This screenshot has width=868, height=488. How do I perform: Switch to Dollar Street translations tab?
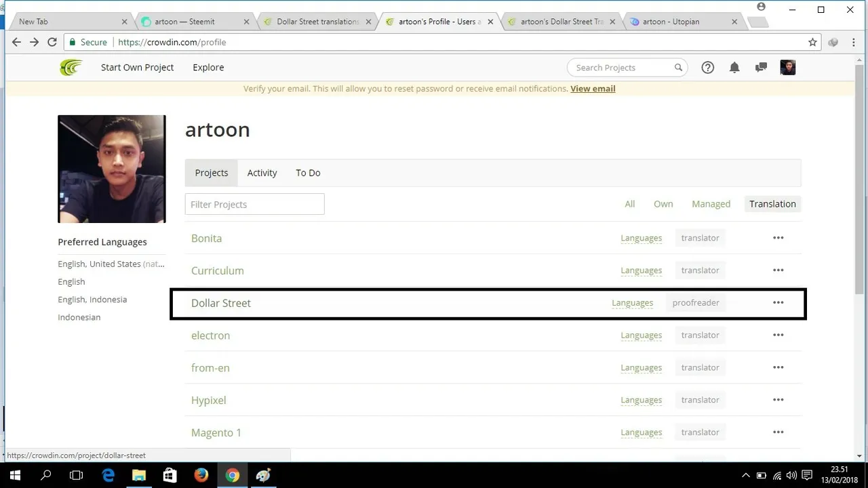318,22
